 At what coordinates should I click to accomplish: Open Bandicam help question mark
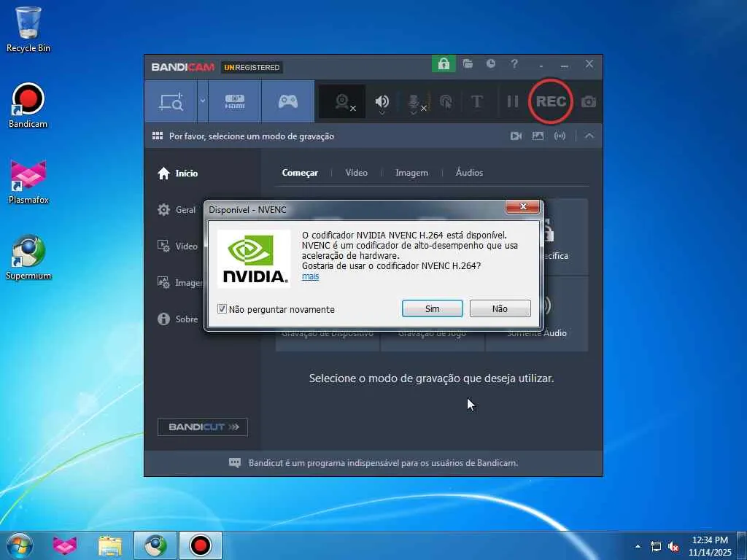click(514, 63)
